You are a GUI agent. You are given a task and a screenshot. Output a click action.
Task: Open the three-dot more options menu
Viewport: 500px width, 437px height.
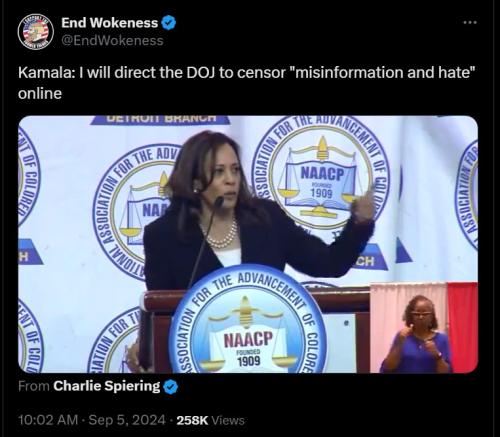tap(470, 23)
